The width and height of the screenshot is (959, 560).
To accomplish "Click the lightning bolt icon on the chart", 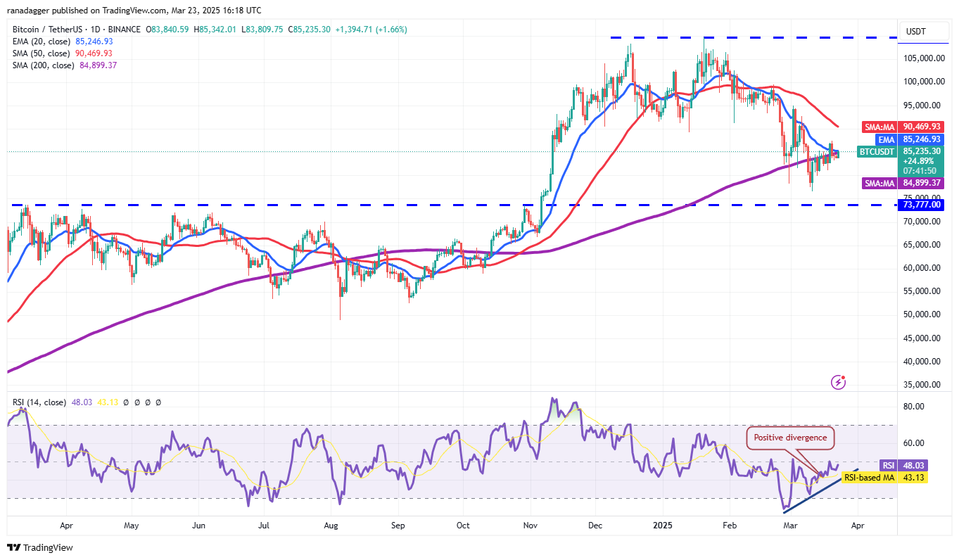I will point(838,382).
